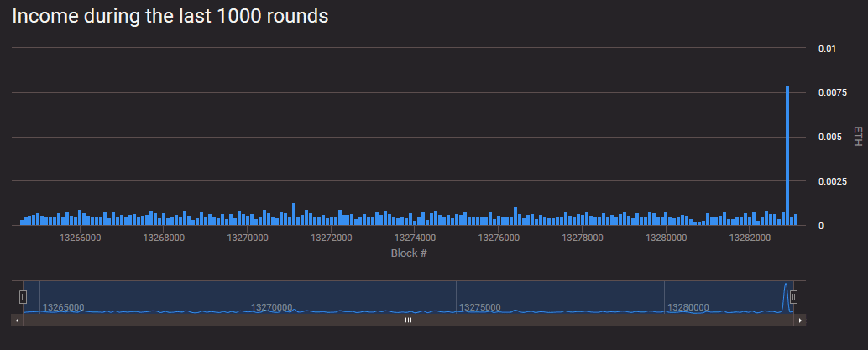Click the 0.0025 y-axis value
Image resolution: width=868 pixels, height=350 pixels.
[831, 181]
